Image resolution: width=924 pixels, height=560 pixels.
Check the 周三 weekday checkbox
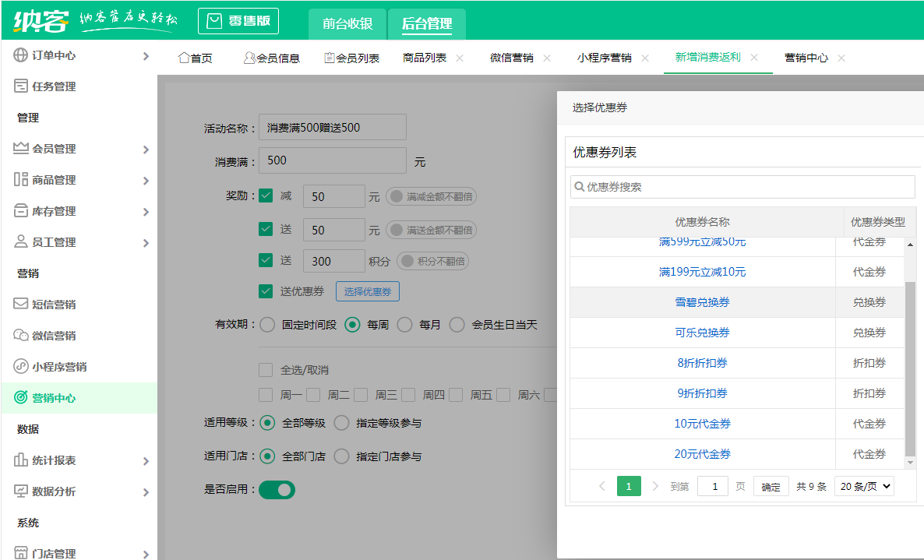point(361,395)
